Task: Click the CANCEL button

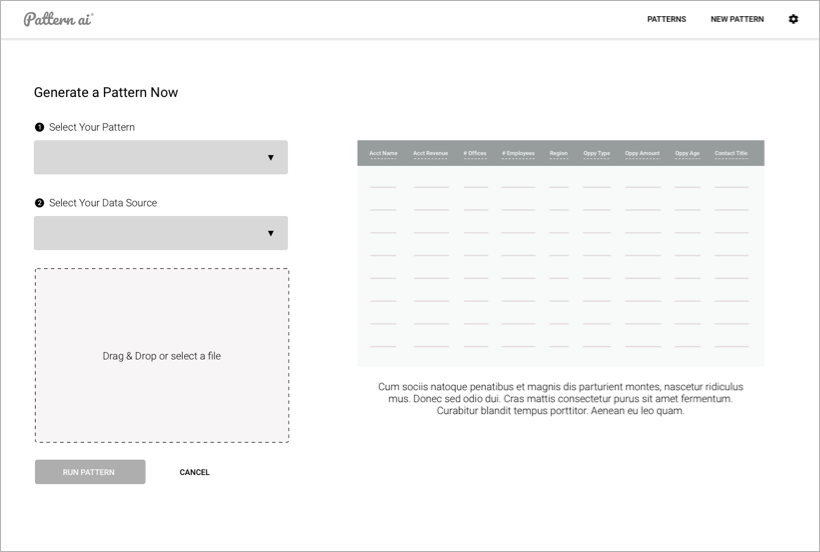Action: [x=194, y=472]
